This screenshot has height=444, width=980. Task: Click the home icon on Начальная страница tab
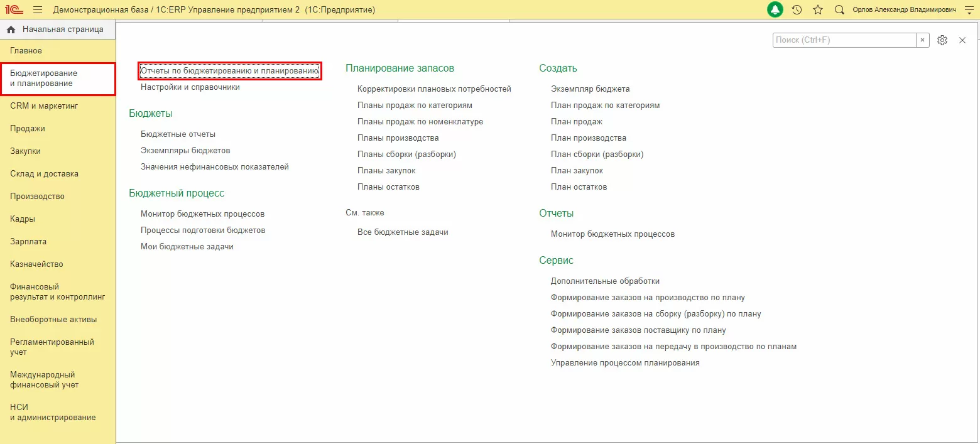pos(11,30)
